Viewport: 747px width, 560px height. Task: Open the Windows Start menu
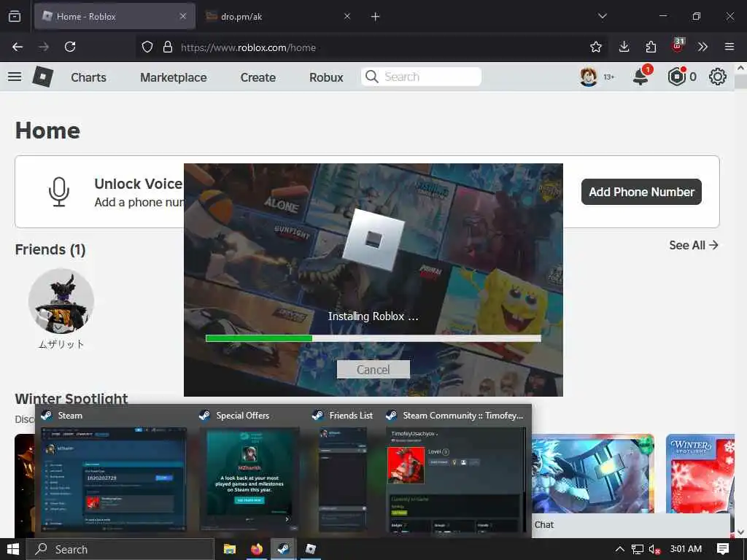13,549
